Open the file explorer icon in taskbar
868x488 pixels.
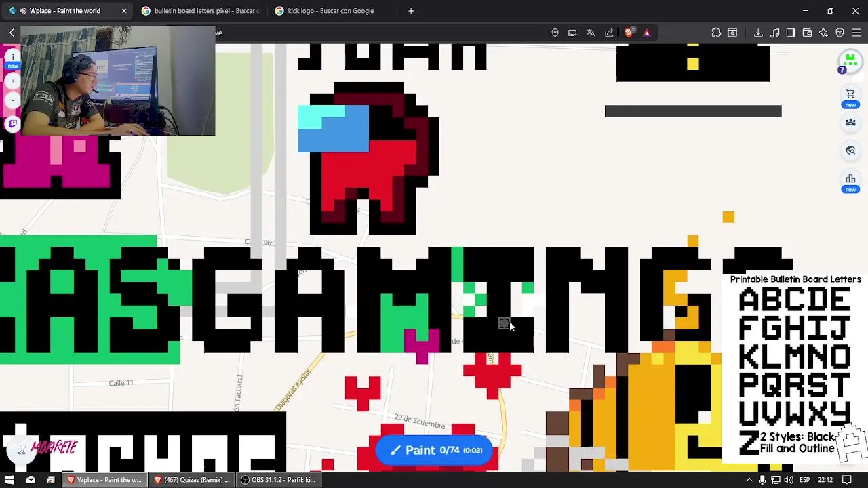click(50, 480)
